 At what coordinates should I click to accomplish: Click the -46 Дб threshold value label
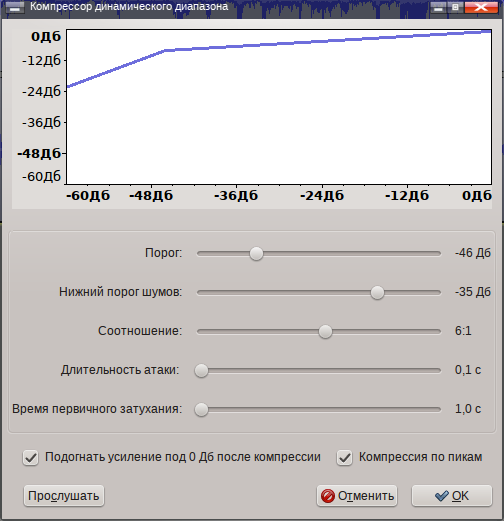click(473, 253)
